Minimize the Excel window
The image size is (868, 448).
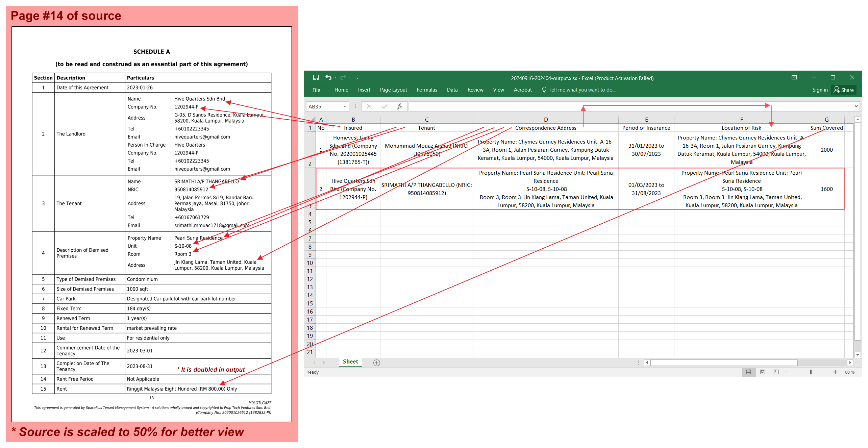pos(813,78)
